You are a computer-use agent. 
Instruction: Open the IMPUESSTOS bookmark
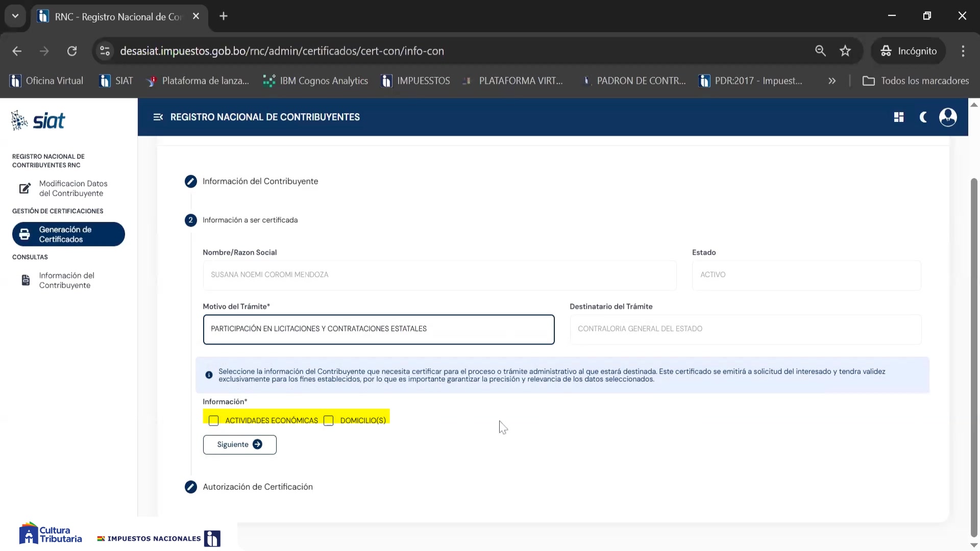click(415, 81)
